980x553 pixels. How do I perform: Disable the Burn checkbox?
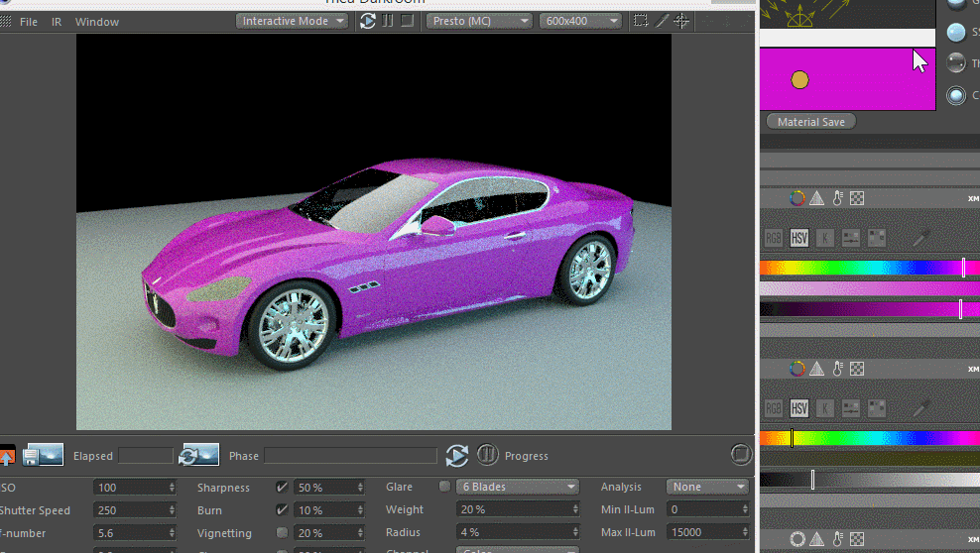282,510
